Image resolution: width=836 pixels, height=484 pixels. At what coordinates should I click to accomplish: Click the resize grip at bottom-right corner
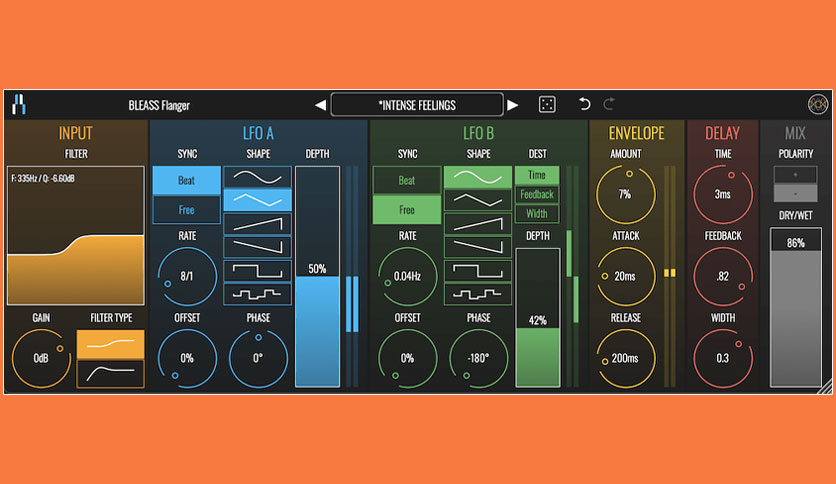[825, 387]
